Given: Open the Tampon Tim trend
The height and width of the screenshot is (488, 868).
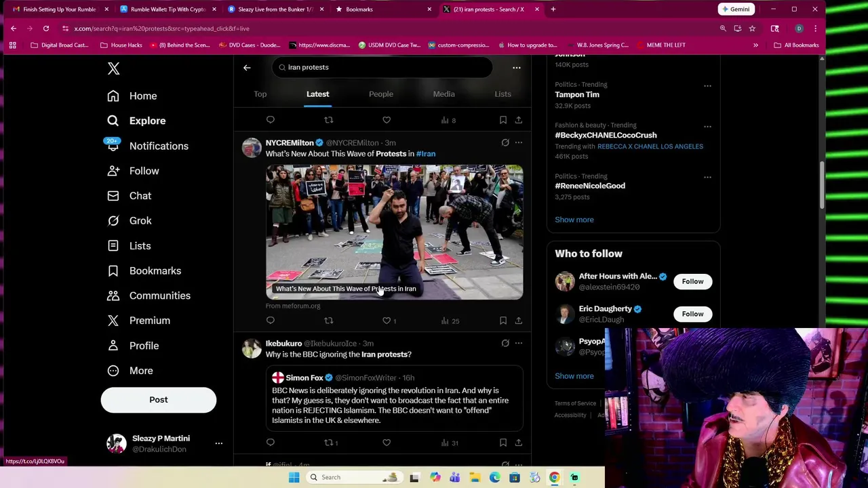Looking at the screenshot, I should pyautogui.click(x=577, y=95).
